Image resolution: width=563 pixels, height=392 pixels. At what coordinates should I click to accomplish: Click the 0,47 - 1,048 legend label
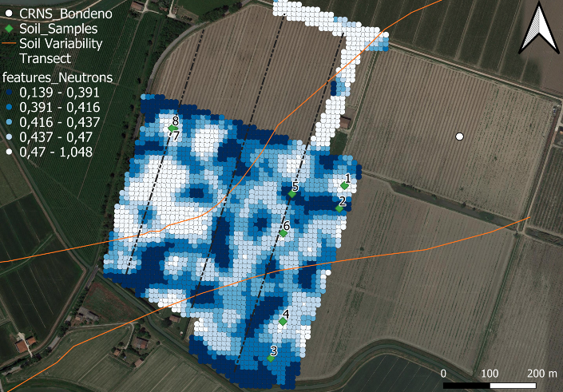click(x=56, y=152)
